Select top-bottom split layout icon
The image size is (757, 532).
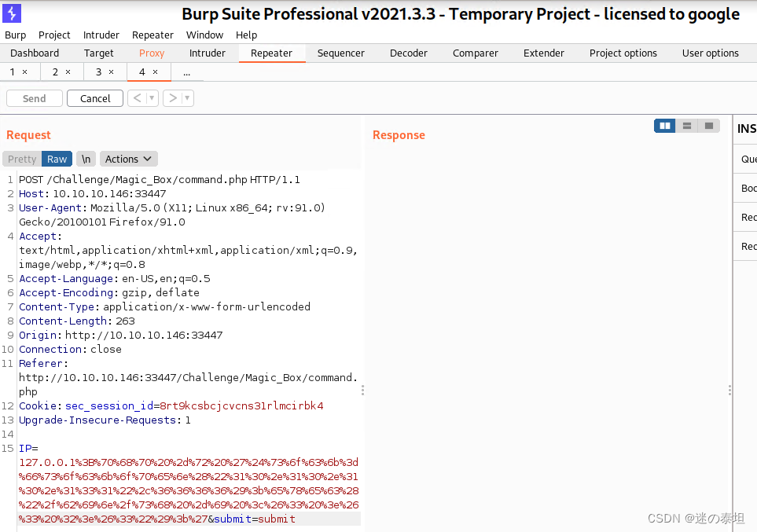686,126
